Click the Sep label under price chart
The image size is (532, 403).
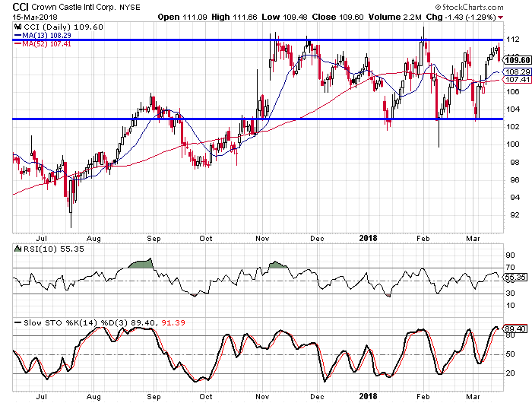click(x=154, y=239)
